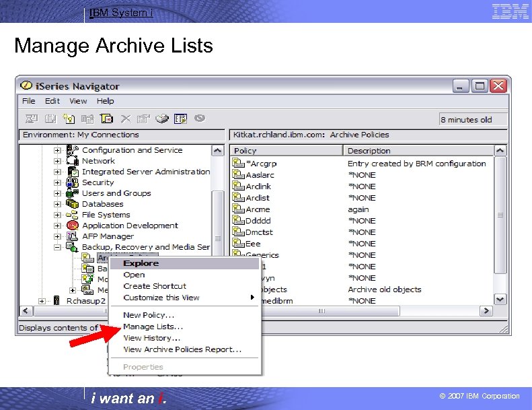This screenshot has width=532, height=410.
Task: Click the cancel/stop toolbar icon
Action: [x=200, y=118]
